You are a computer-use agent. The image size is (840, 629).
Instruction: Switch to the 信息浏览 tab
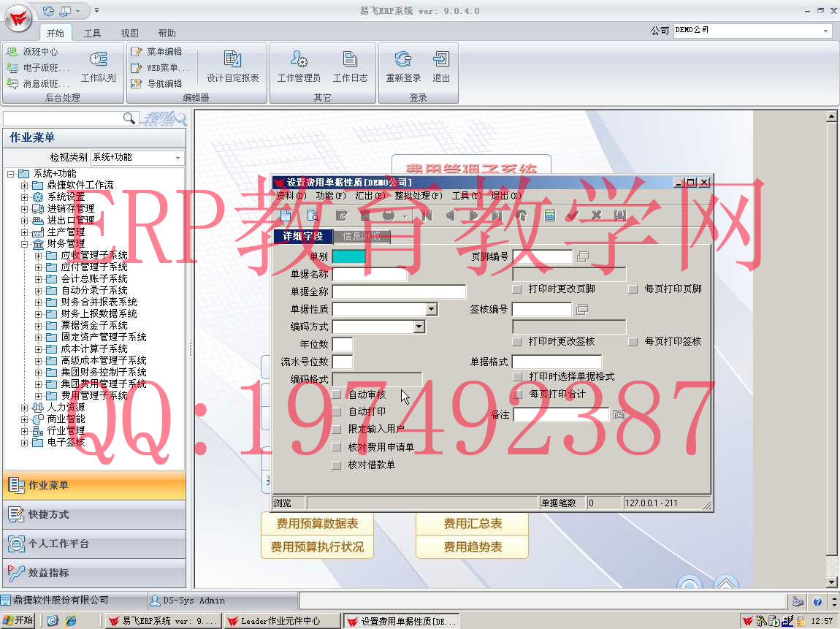coord(362,236)
